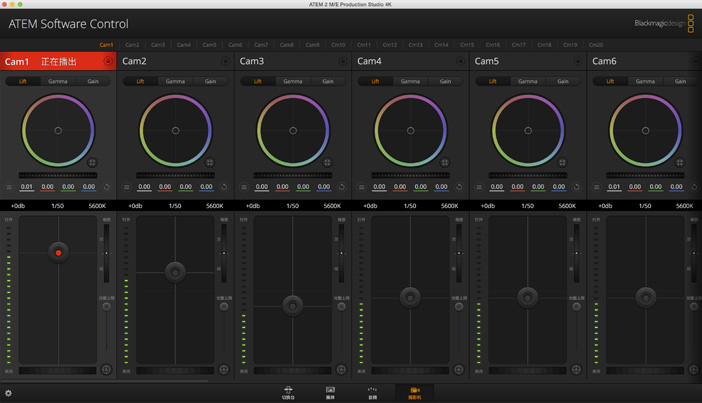This screenshot has height=403, width=702.
Task: Open Cam1 menu icon left of values
Action: (x=9, y=187)
